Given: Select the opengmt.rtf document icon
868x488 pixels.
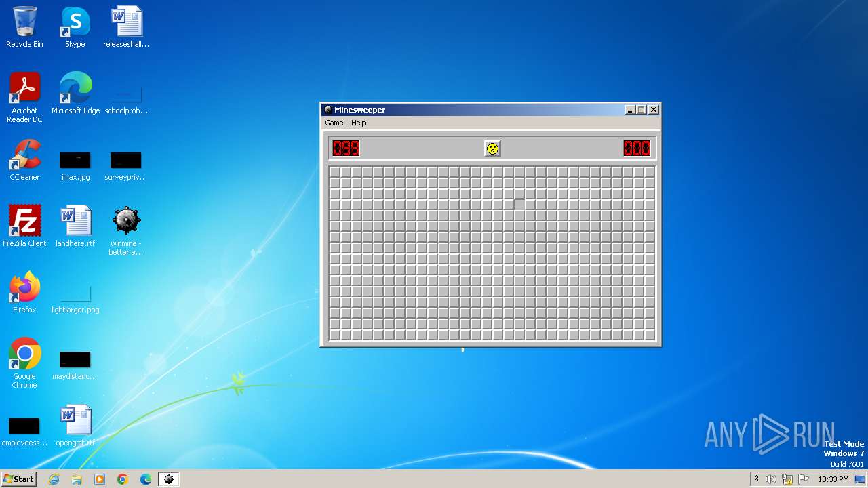Looking at the screenshot, I should coord(75,426).
